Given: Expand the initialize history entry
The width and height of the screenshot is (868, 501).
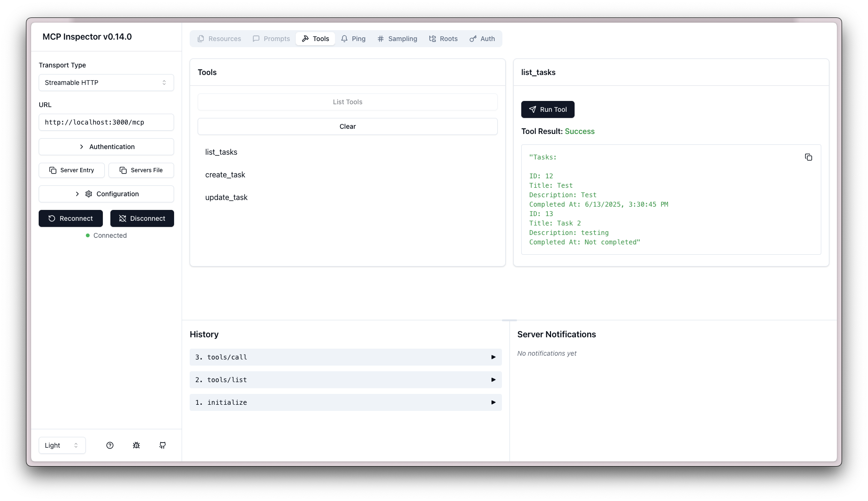Looking at the screenshot, I should [x=345, y=402].
